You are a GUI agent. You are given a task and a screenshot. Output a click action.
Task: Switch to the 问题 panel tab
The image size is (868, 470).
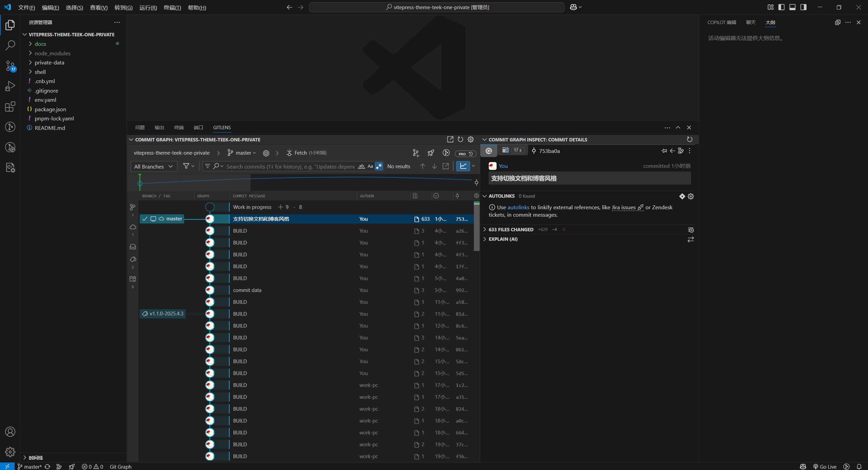click(x=140, y=128)
